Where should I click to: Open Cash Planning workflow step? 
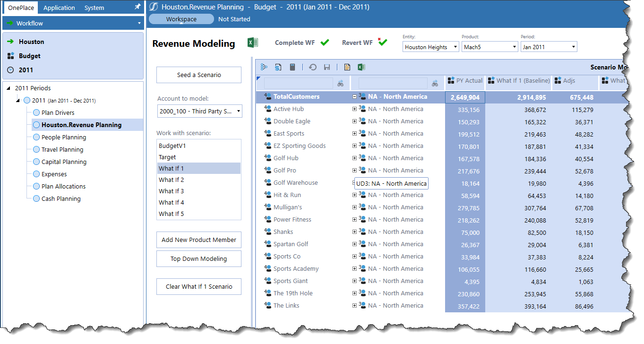pyautogui.click(x=61, y=198)
